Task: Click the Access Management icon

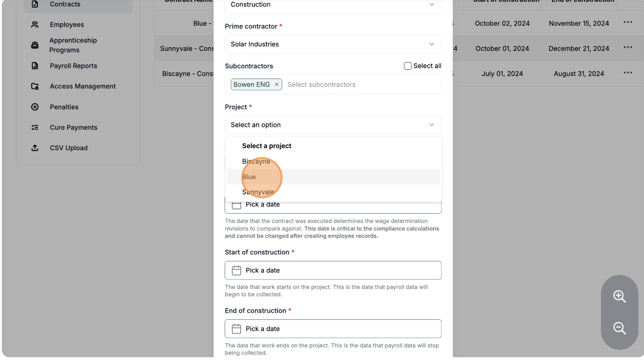Action: point(35,86)
